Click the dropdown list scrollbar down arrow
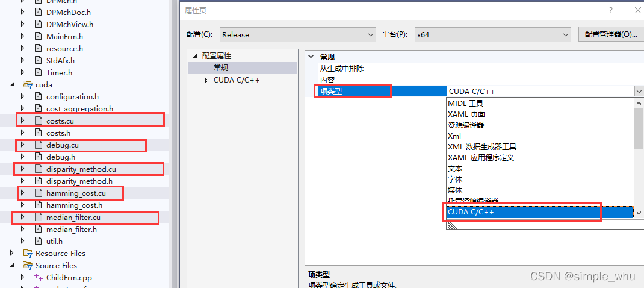644x288 pixels. (x=639, y=213)
